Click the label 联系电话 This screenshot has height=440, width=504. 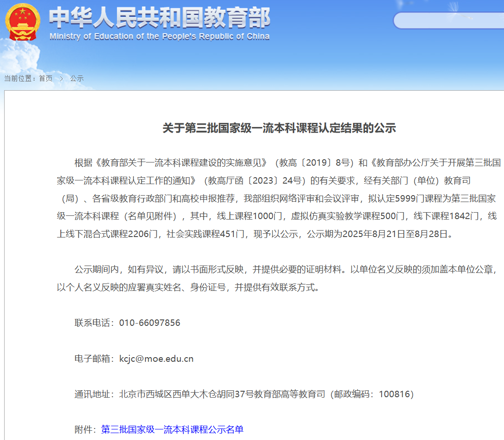pos(92,323)
